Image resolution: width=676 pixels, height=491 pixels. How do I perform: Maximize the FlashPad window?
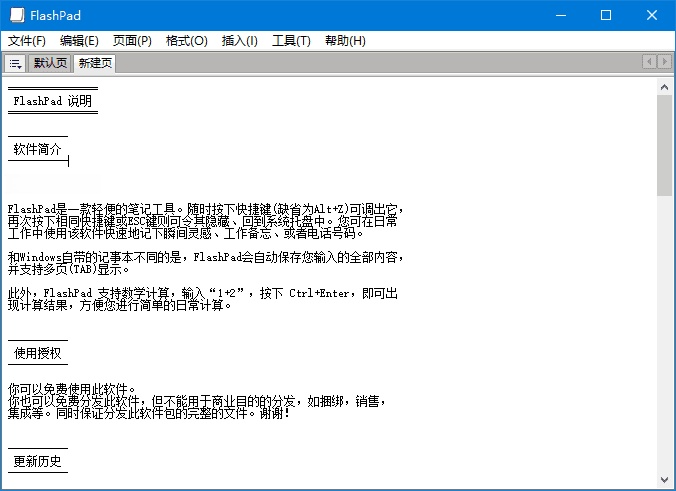tap(606, 15)
